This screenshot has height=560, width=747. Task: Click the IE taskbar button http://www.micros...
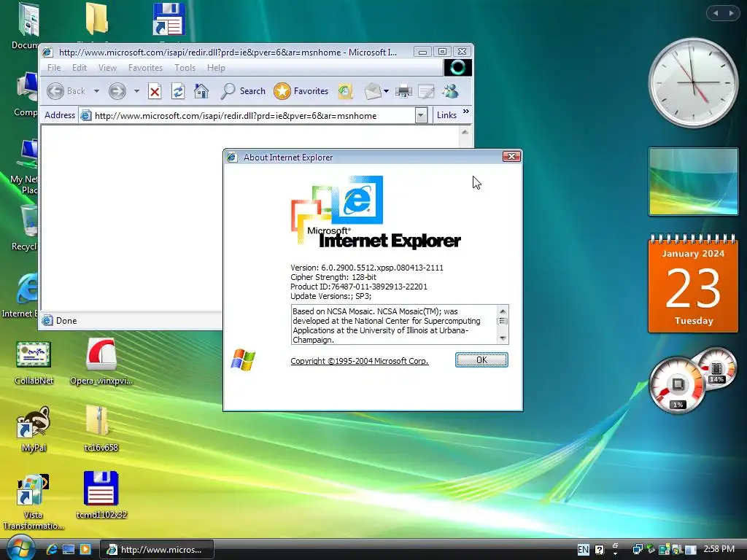[x=156, y=550]
